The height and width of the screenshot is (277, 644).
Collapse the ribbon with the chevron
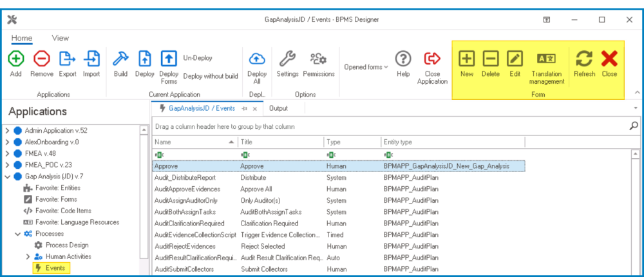(637, 93)
